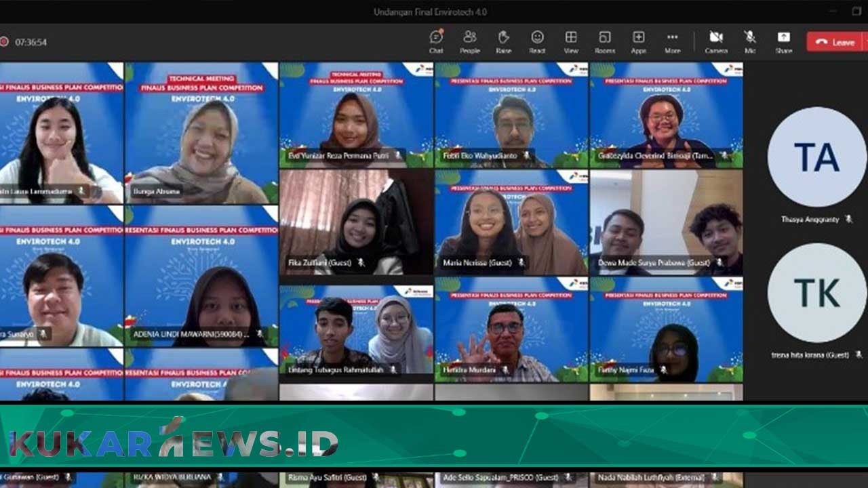Open the View layout options

coord(571,41)
